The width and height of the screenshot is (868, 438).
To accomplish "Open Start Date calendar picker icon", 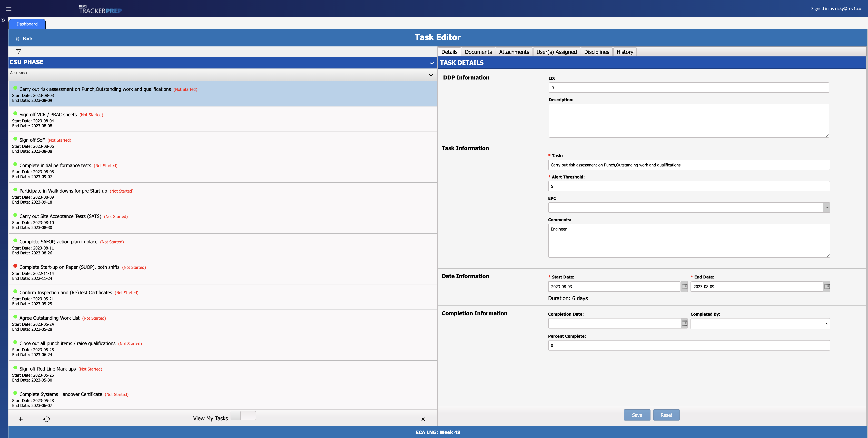I will tap(684, 286).
